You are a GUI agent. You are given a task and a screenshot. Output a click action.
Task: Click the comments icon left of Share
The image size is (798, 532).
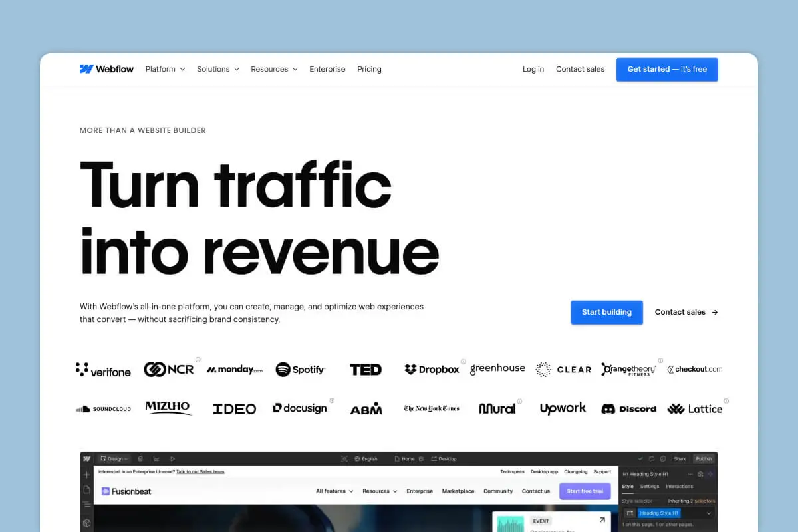663,459
